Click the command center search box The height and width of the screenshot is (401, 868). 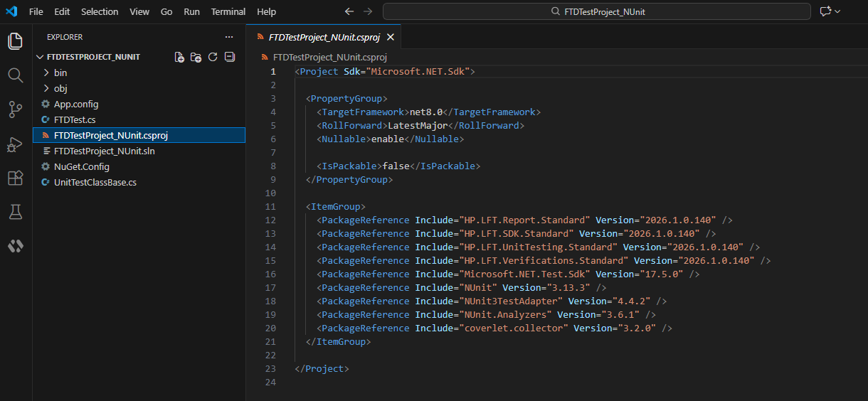click(x=596, y=12)
